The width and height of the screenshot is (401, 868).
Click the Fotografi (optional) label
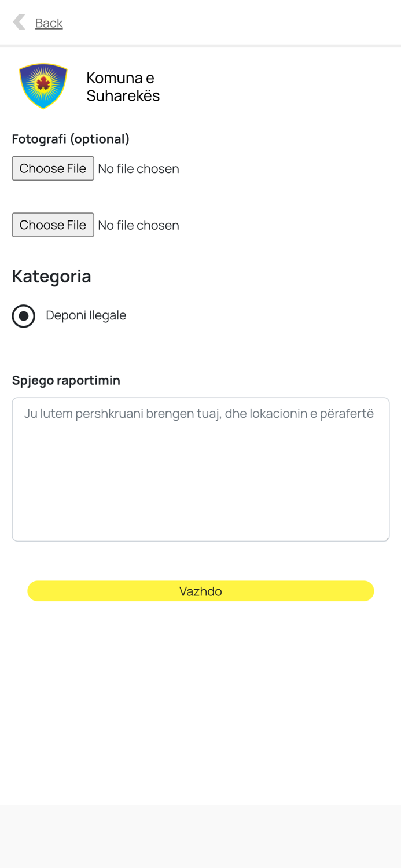pyautogui.click(x=71, y=139)
